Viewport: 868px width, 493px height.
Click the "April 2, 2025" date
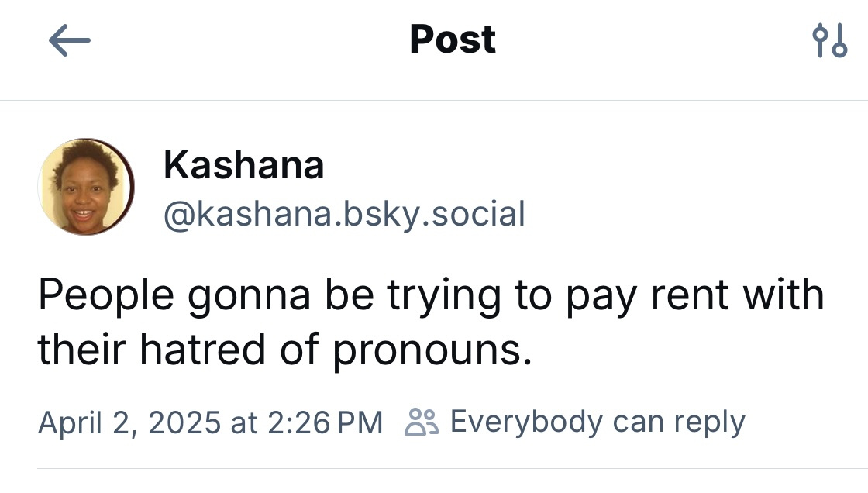129,422
